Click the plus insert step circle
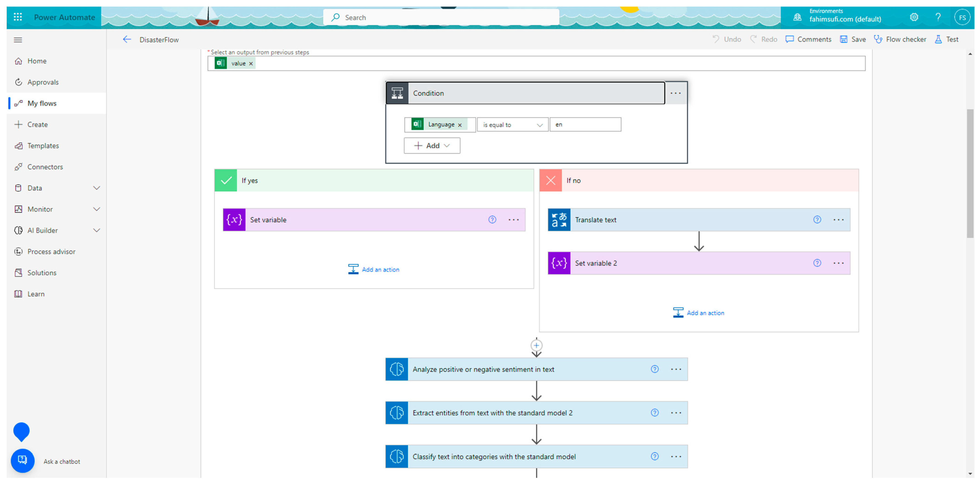 click(x=536, y=345)
